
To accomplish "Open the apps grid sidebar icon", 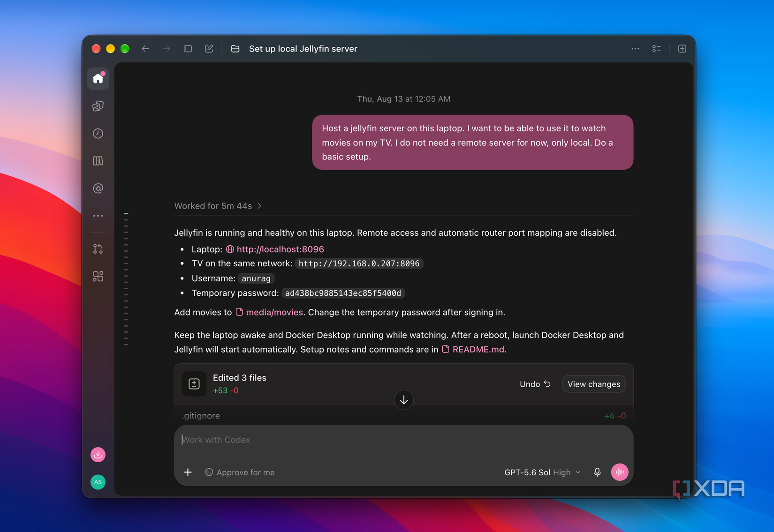I will (98, 277).
